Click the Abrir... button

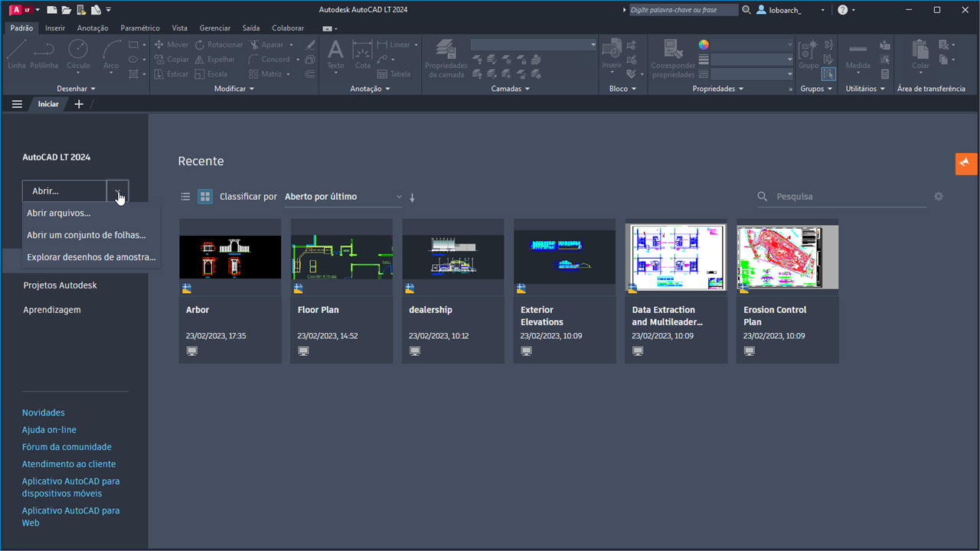(65, 191)
